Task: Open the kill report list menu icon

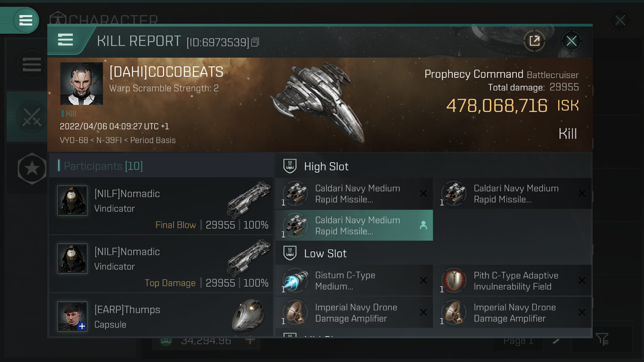Action: (65, 40)
